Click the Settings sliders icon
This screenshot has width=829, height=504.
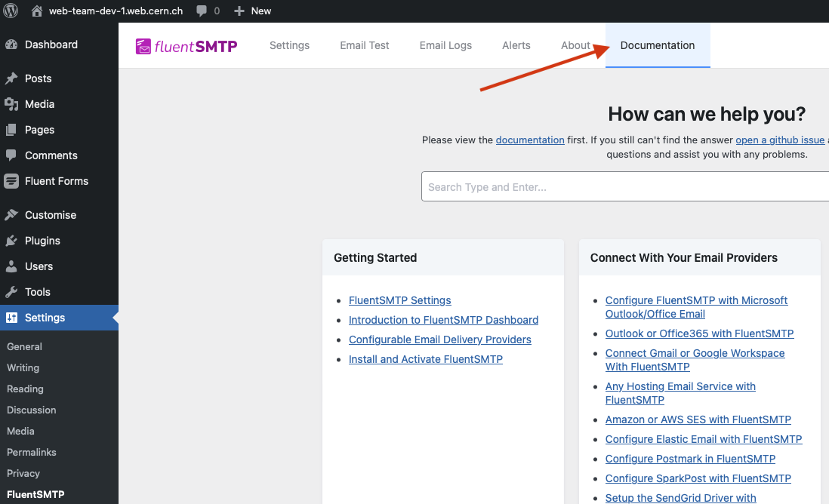tap(11, 318)
